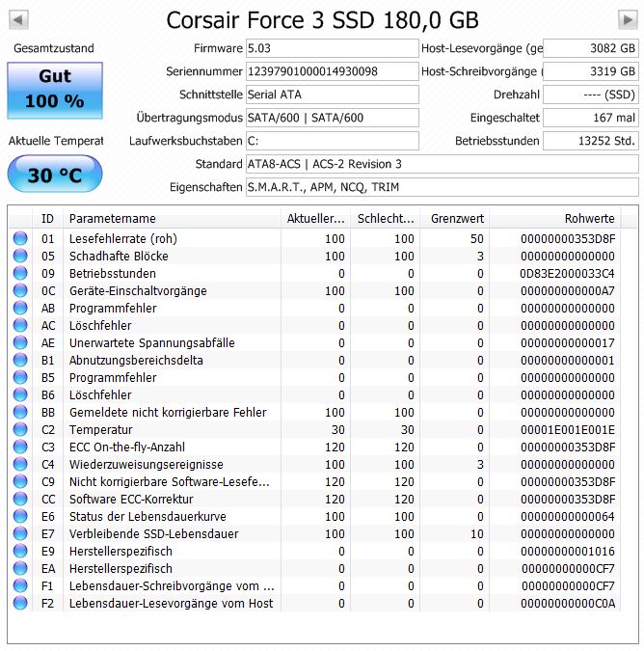Click the Übertragungsmodus field SATA/600
This screenshot has width=644, height=651.
tap(332, 118)
